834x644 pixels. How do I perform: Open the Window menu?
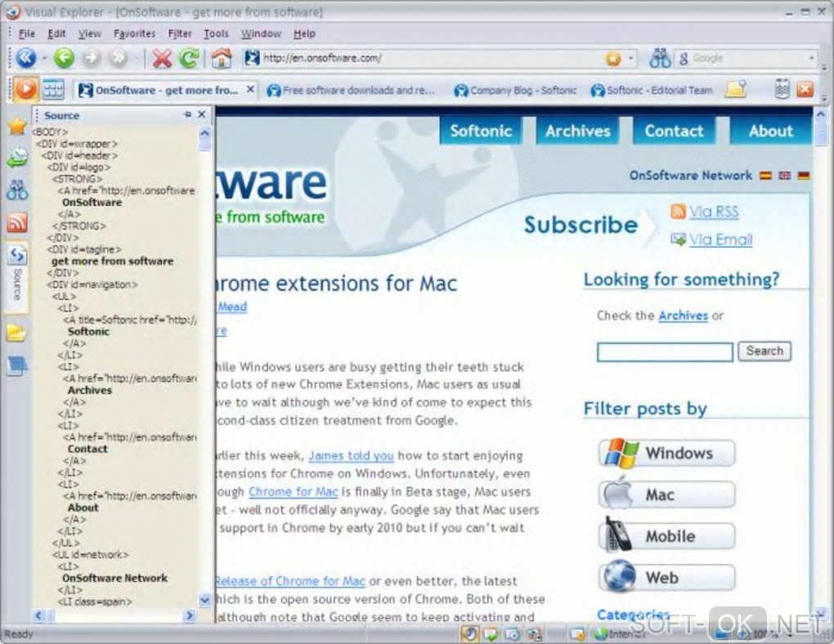[x=261, y=34]
